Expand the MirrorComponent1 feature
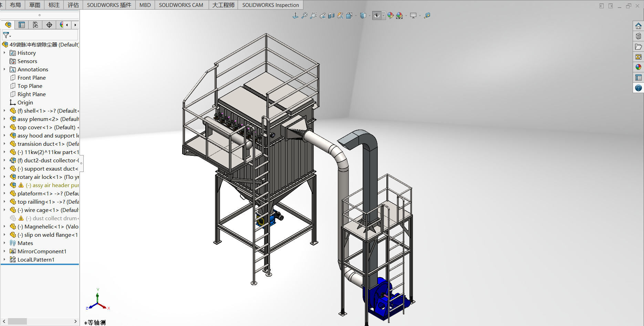 (x=4, y=251)
